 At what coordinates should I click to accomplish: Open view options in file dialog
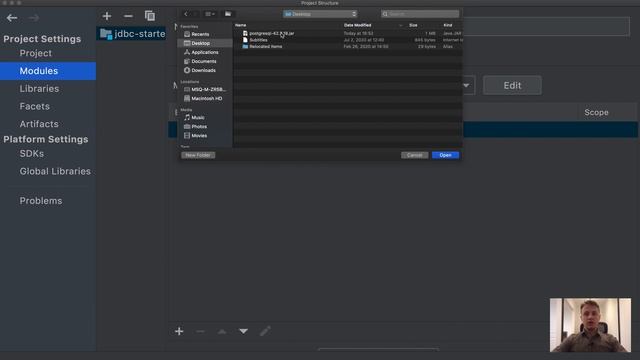[210, 14]
